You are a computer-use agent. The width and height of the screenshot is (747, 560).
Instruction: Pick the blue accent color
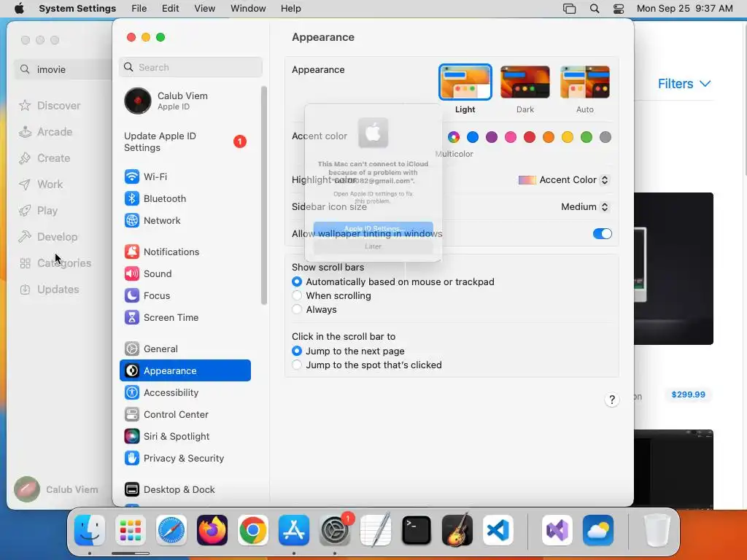473,137
